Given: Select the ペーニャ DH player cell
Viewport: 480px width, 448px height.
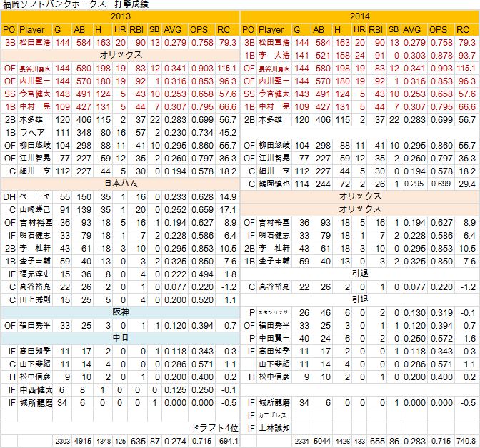Looking at the screenshot, I should click(35, 197).
